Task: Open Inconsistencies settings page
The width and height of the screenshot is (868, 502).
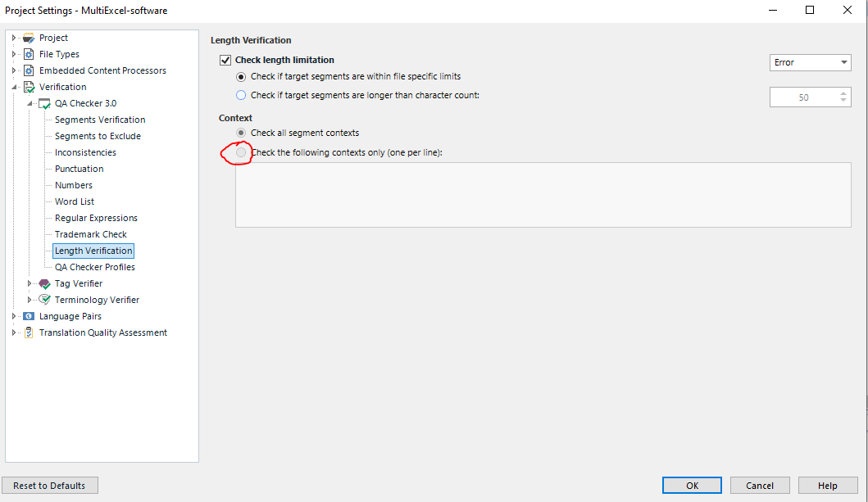Action: coord(85,152)
